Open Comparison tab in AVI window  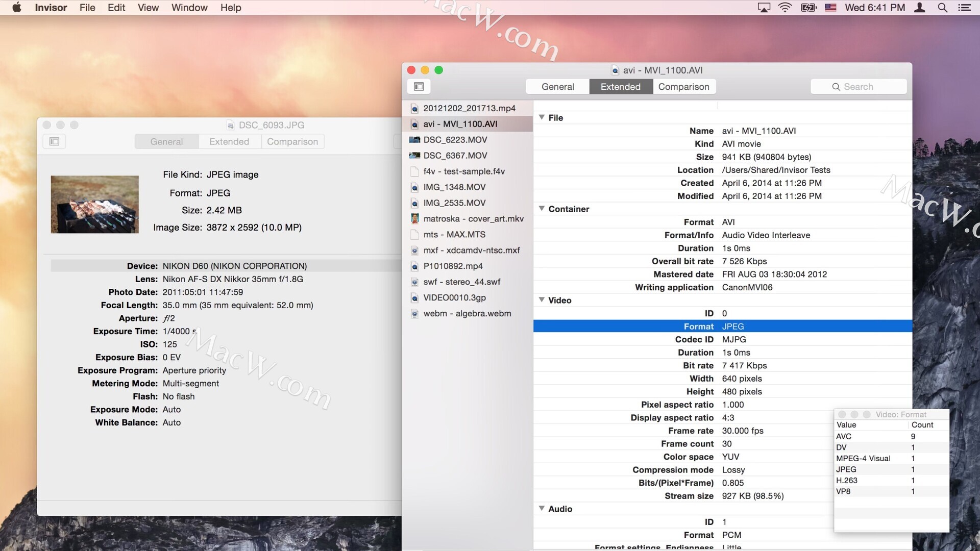(684, 87)
